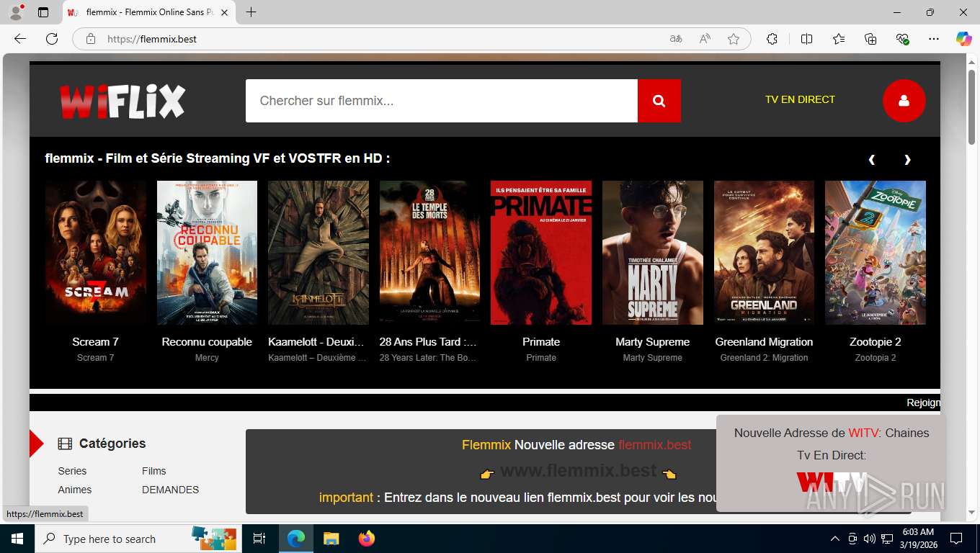This screenshot has height=553, width=980.
Task: Click the Wiflix logo
Action: click(122, 101)
